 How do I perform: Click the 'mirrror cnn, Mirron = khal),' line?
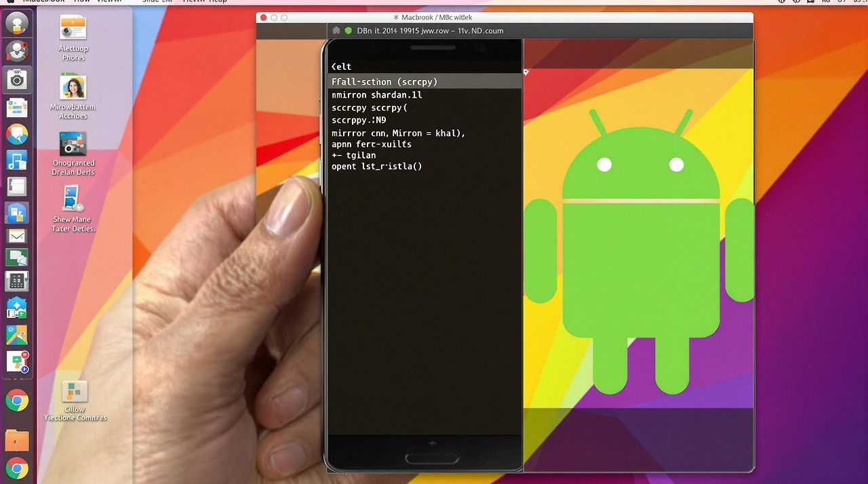pos(398,134)
